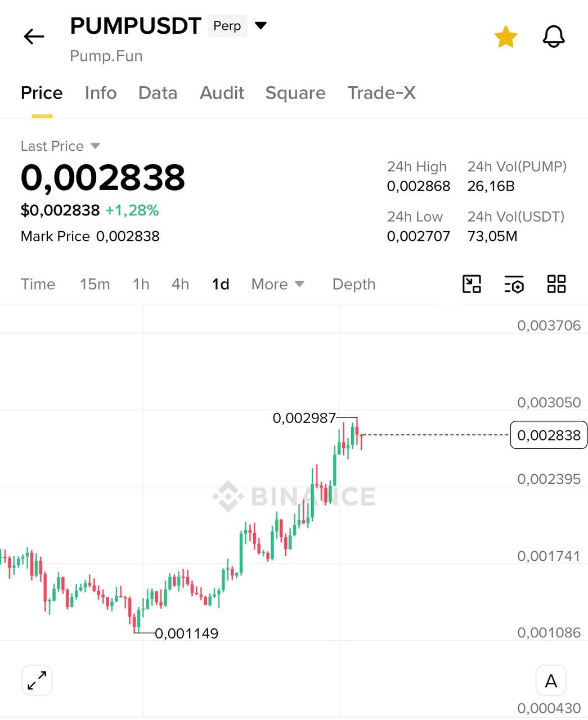The width and height of the screenshot is (588, 720).
Task: Open the Last Price dropdown
Action: pos(60,146)
